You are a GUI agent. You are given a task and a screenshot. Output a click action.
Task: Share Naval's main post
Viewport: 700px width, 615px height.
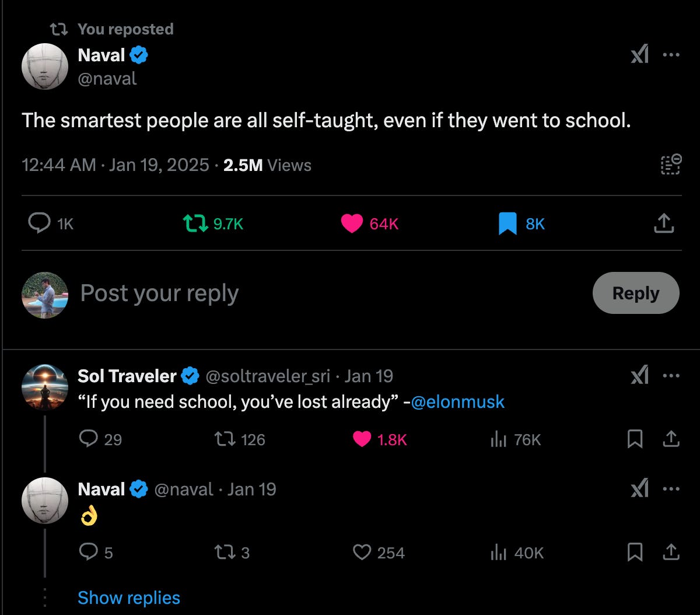point(664,223)
